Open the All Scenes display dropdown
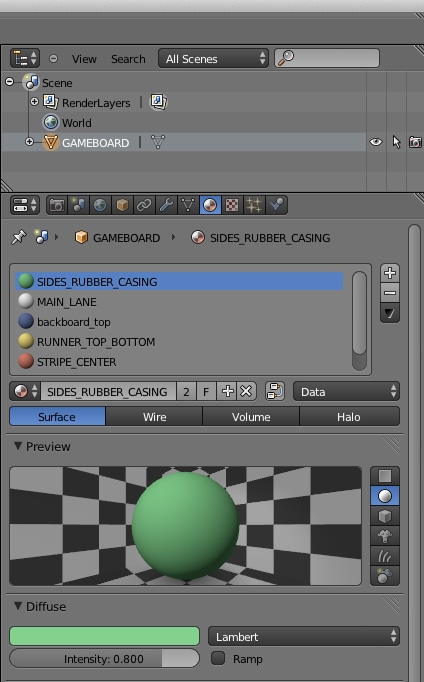 pos(214,58)
